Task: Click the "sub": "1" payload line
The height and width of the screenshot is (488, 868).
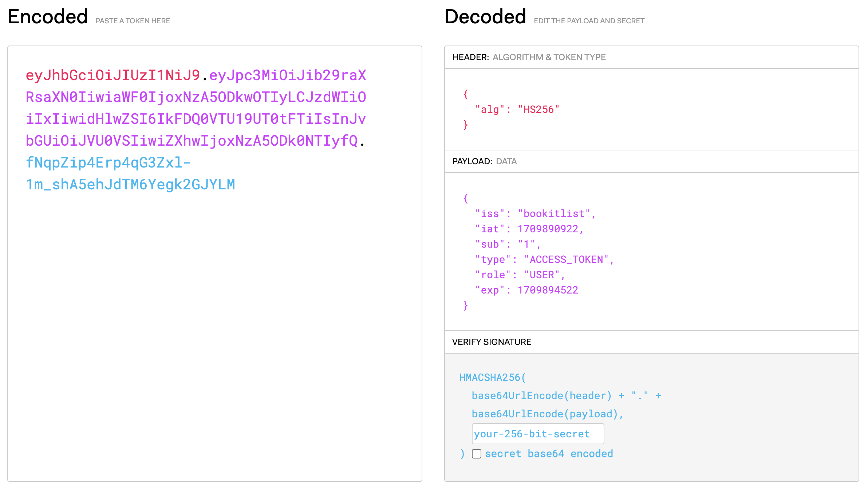Action: click(508, 244)
